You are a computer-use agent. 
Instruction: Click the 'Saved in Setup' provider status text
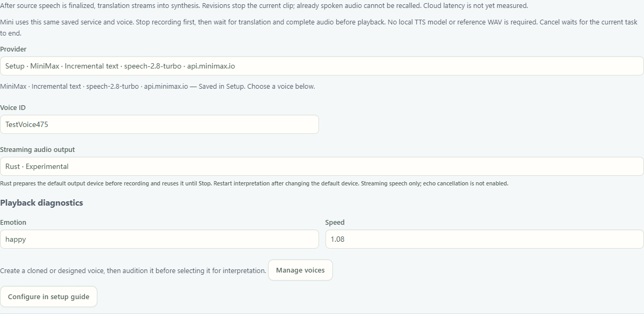pos(157,86)
